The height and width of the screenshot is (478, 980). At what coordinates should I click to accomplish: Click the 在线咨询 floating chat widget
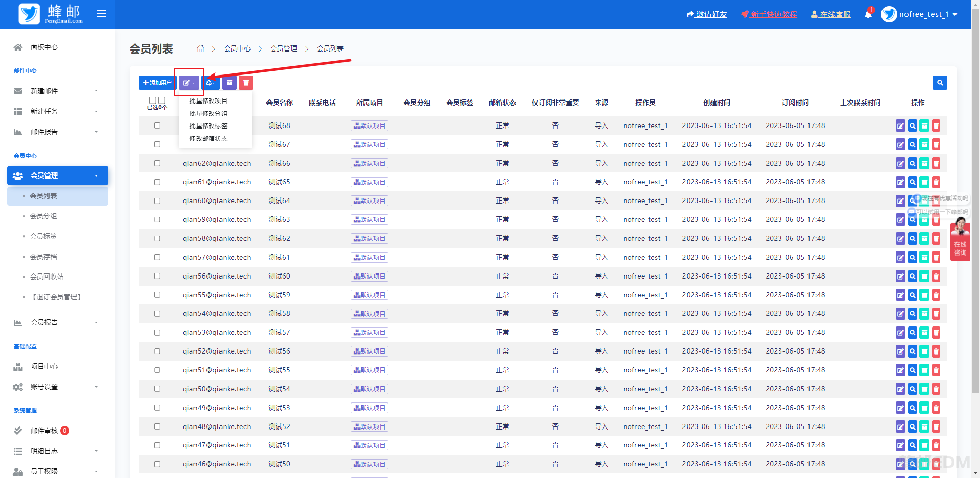[x=960, y=239]
